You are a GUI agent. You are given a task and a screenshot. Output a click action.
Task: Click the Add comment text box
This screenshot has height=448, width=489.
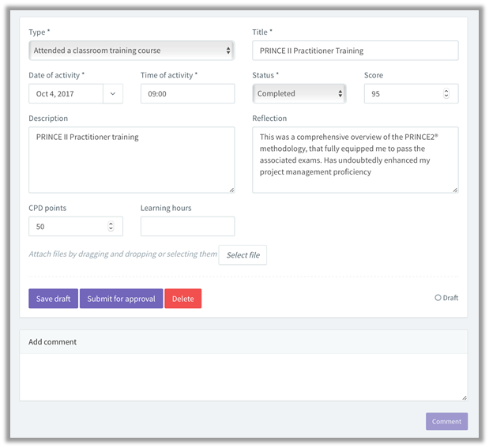(x=243, y=377)
